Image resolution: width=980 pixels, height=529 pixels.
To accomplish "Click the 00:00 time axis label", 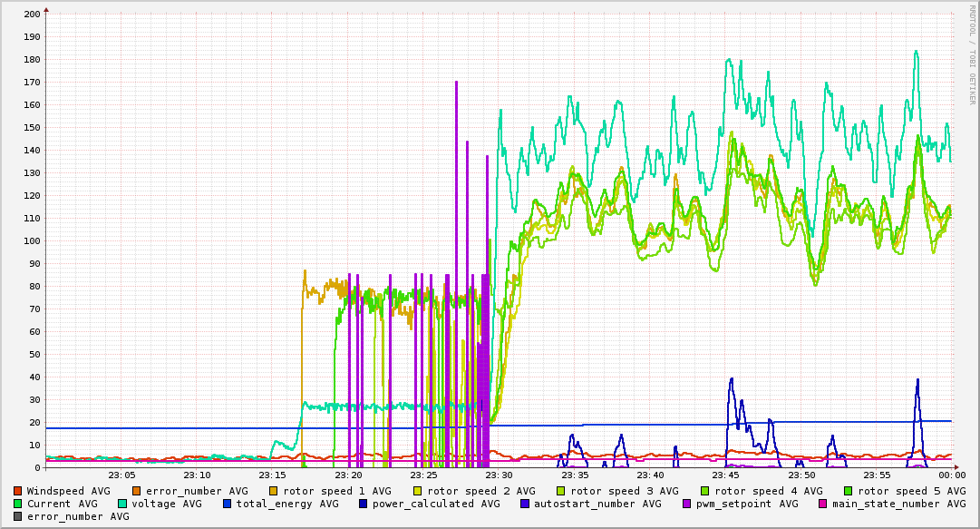I will point(953,475).
